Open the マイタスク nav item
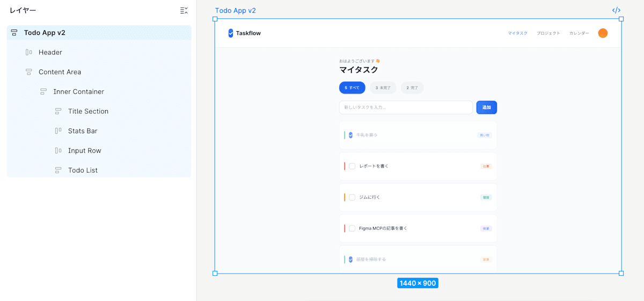This screenshot has height=301, width=644. pyautogui.click(x=518, y=33)
